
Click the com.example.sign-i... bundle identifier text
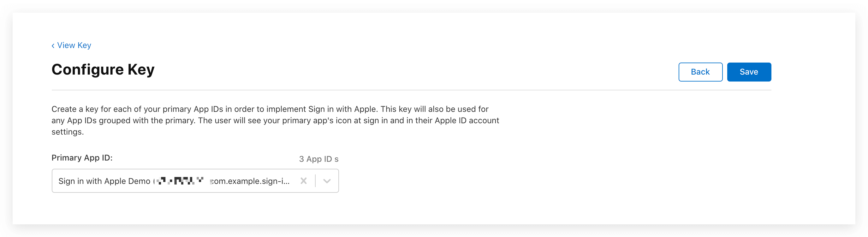250,181
